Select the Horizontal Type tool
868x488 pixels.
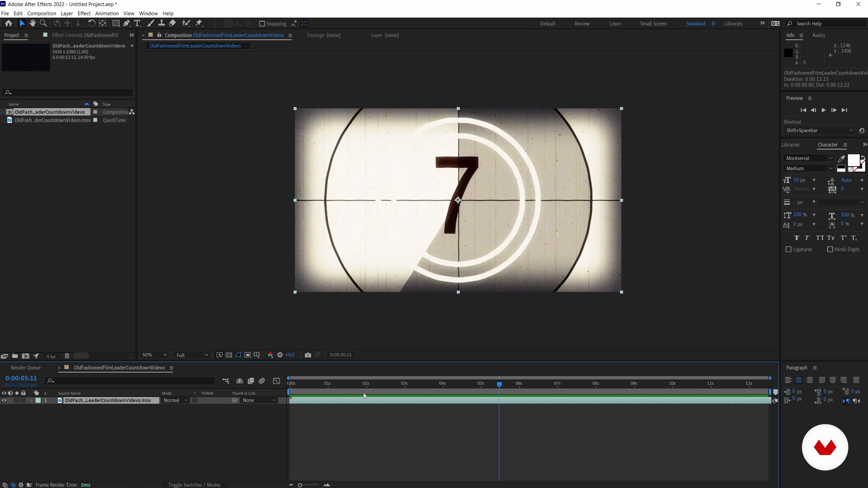click(137, 23)
